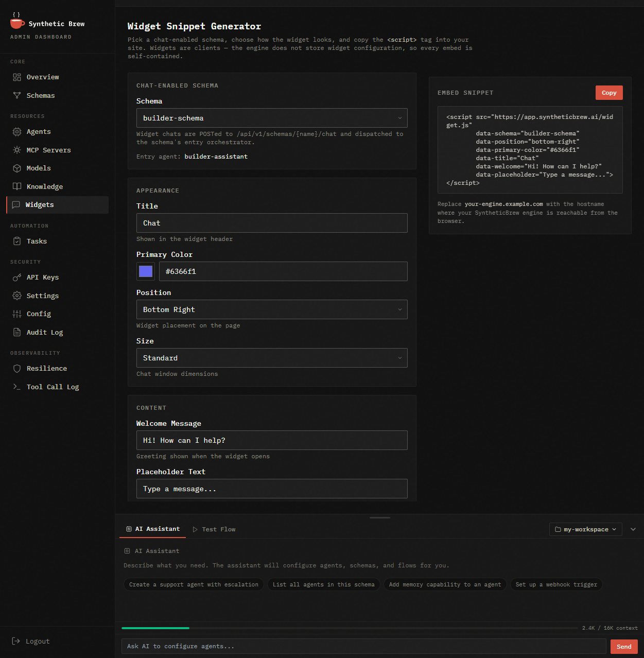Choose 'Set up a webhook trigger' suggestion
Image resolution: width=644 pixels, height=658 pixels.
556,585
